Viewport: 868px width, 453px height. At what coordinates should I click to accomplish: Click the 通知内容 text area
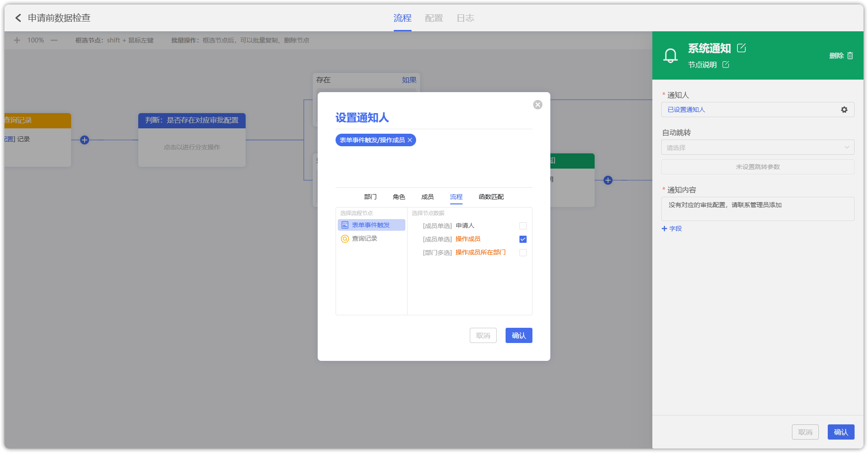pos(757,208)
